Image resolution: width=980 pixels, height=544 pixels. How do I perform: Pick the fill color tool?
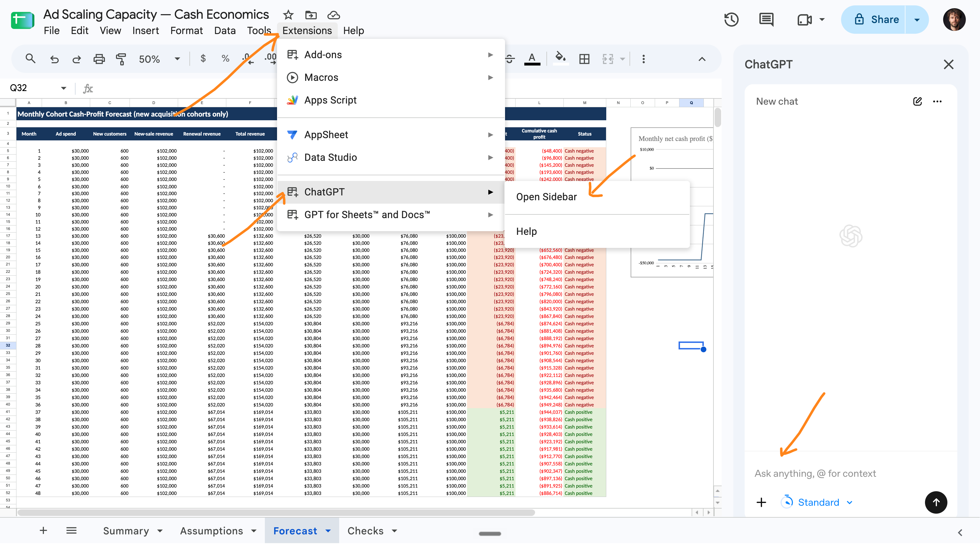(x=560, y=59)
